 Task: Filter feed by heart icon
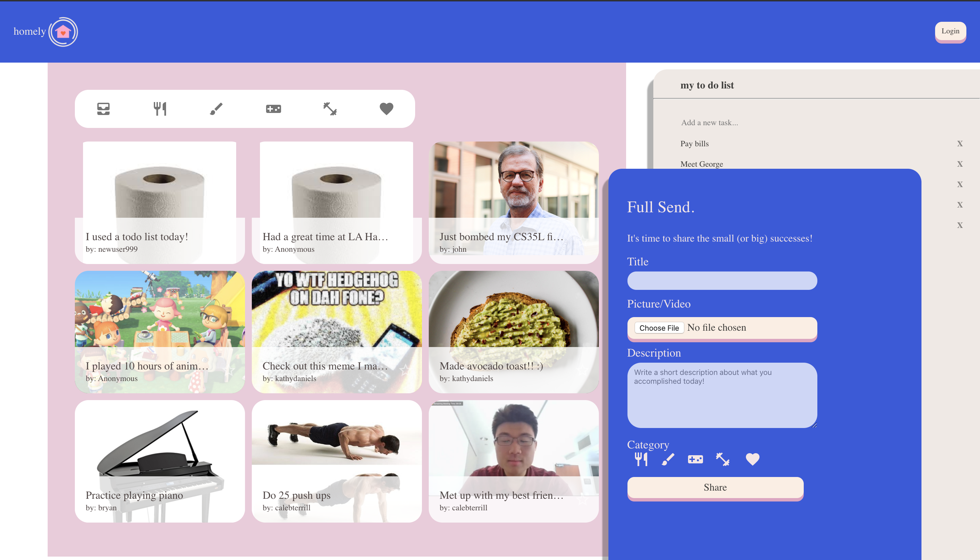(x=387, y=109)
